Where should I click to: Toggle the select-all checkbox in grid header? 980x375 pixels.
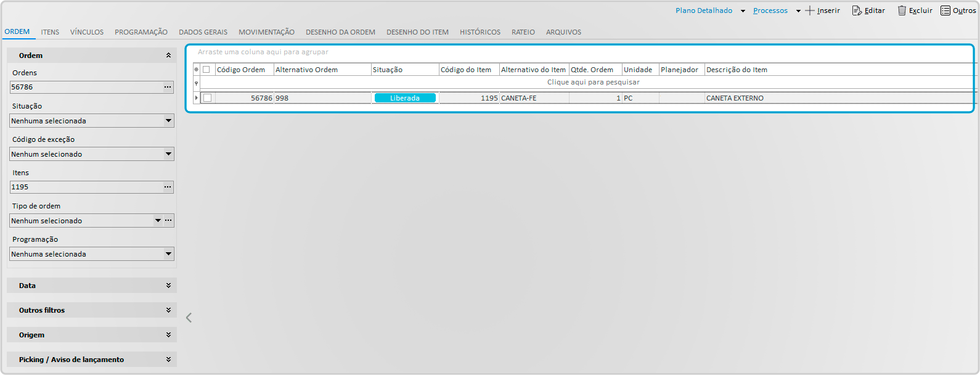coord(206,70)
